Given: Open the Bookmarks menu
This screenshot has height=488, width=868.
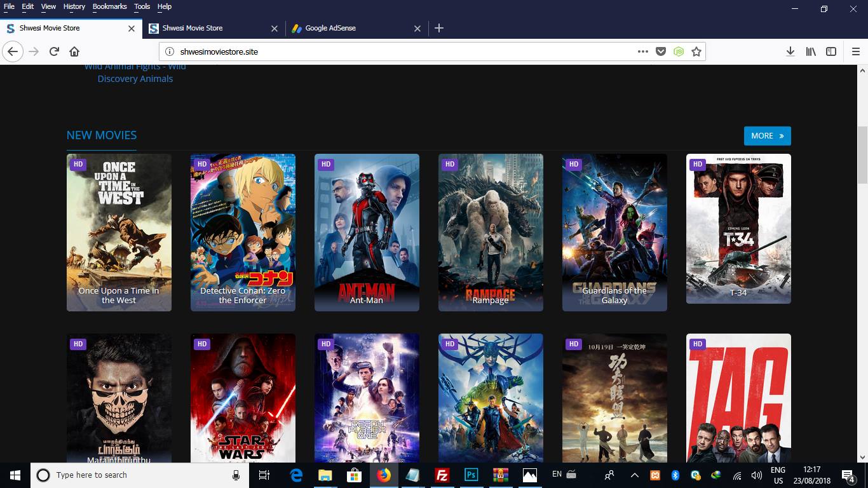Looking at the screenshot, I should point(109,6).
